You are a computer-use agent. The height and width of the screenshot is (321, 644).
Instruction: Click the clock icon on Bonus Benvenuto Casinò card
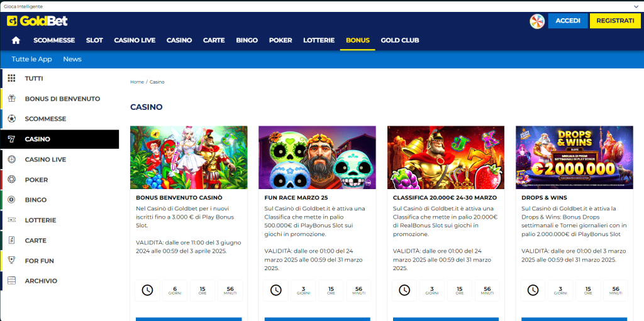147,290
